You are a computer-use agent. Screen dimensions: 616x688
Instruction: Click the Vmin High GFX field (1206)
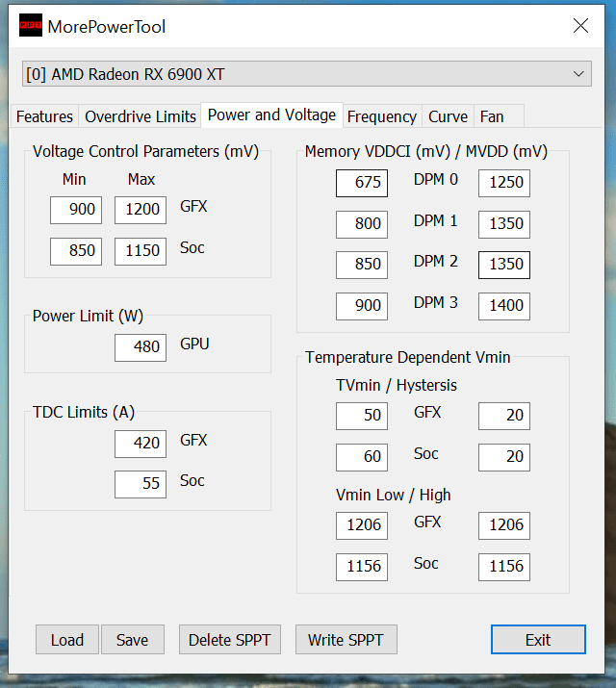pyautogui.click(x=504, y=525)
